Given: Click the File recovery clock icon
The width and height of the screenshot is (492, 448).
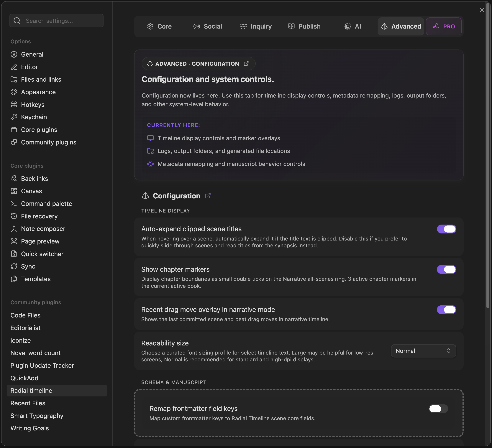Looking at the screenshot, I should pos(14,216).
